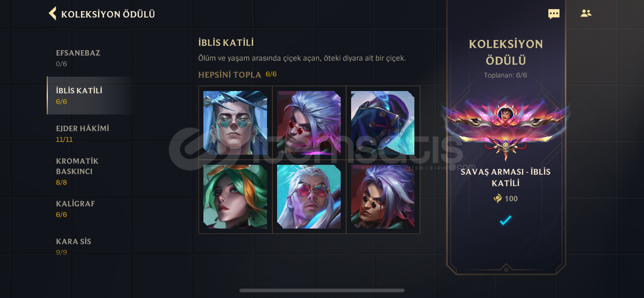
Task: Open the Kromatik Baskıncı collection
Action: click(89, 171)
